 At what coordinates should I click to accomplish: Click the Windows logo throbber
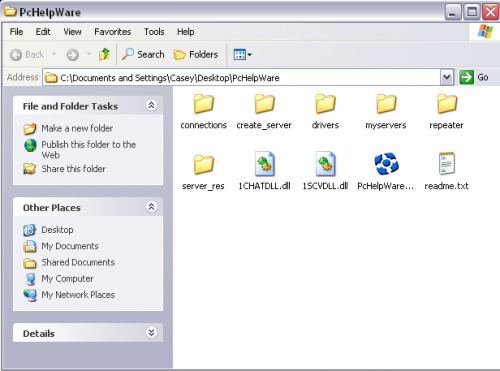pyautogui.click(x=485, y=32)
